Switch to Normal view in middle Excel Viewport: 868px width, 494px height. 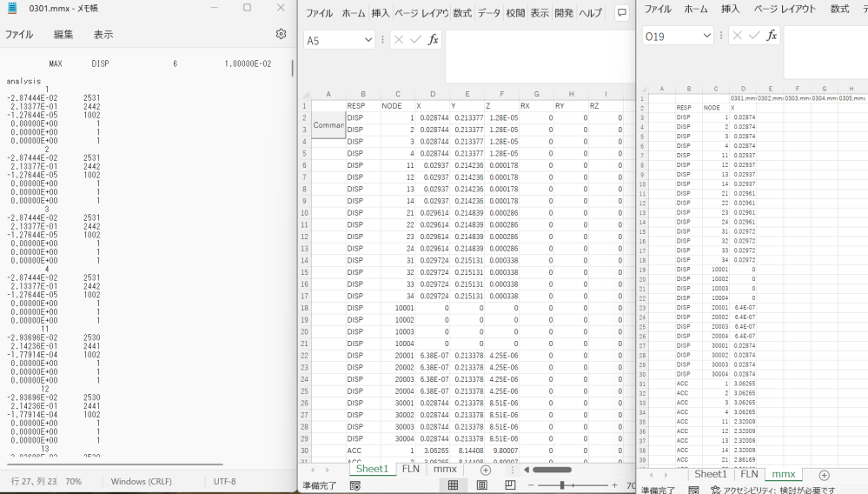tap(453, 485)
